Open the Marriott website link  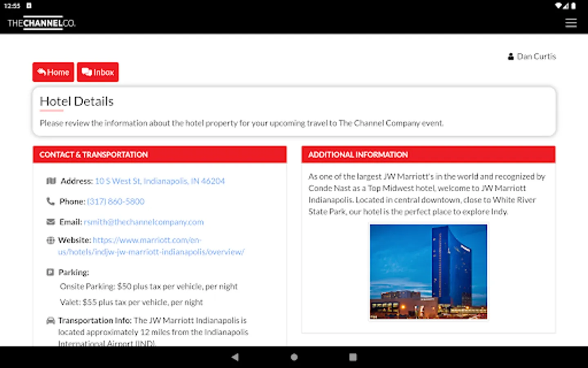(151, 246)
